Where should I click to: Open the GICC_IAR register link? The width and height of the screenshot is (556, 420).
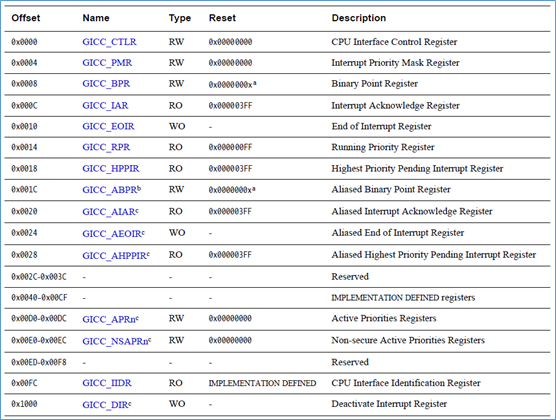pyautogui.click(x=105, y=105)
